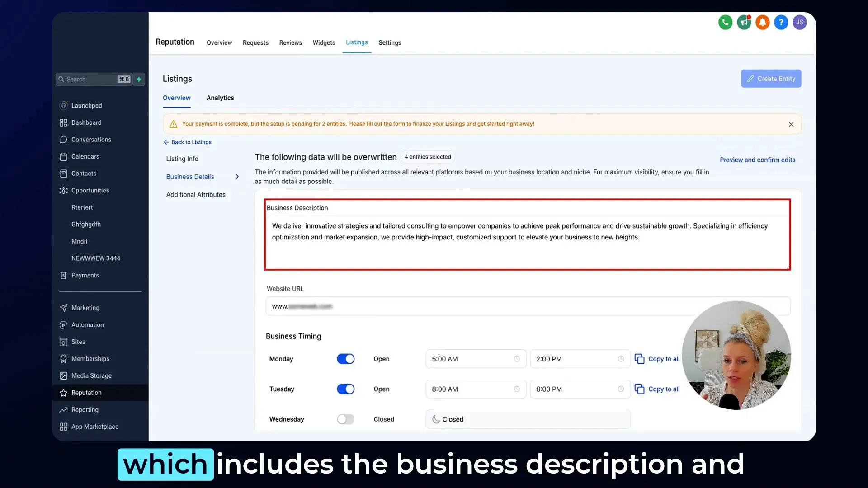Screen dimensions: 868x488
Task: Click the warning triangle in payment banner
Action: tap(173, 124)
